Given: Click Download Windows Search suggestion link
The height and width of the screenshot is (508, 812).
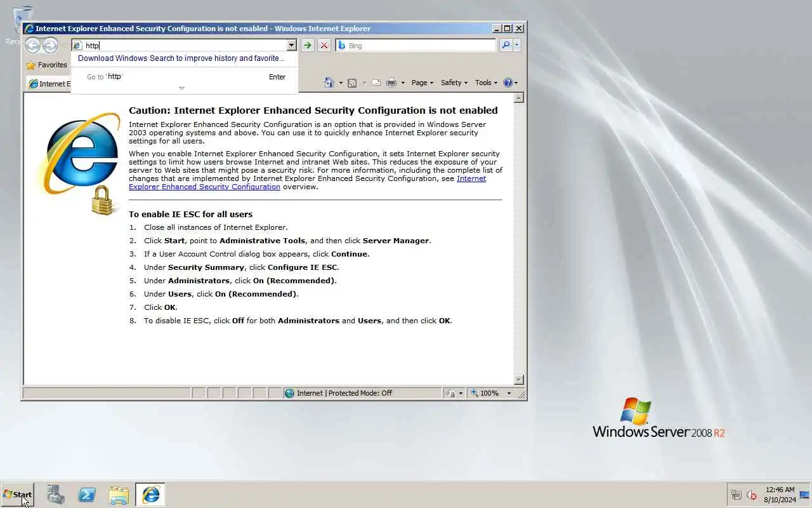Looking at the screenshot, I should (x=181, y=58).
